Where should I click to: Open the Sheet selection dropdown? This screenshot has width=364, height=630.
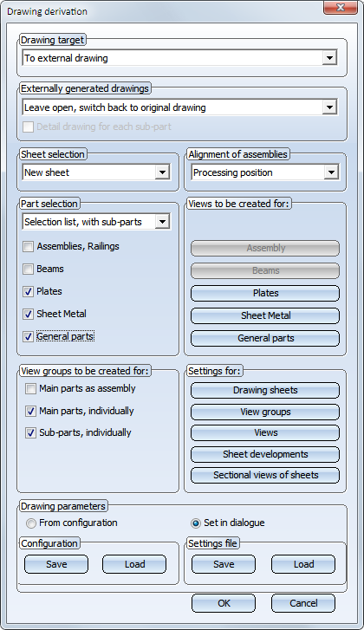pos(96,172)
